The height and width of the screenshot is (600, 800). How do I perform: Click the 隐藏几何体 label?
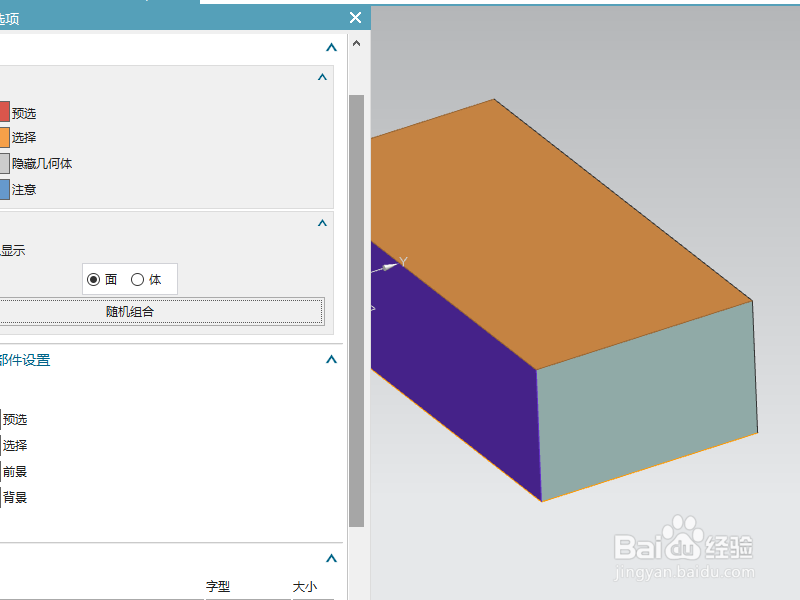(x=42, y=164)
